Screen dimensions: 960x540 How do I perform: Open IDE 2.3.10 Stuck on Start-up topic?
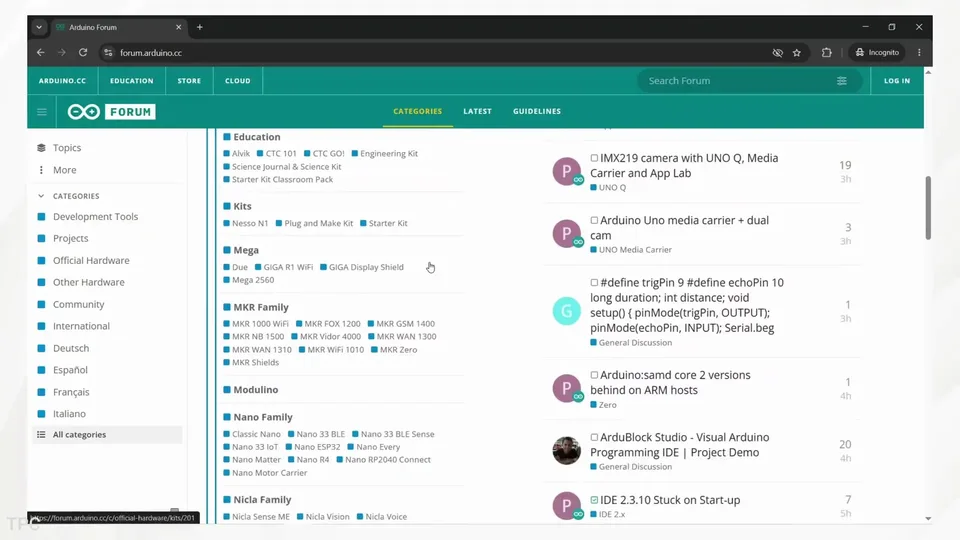(670, 500)
